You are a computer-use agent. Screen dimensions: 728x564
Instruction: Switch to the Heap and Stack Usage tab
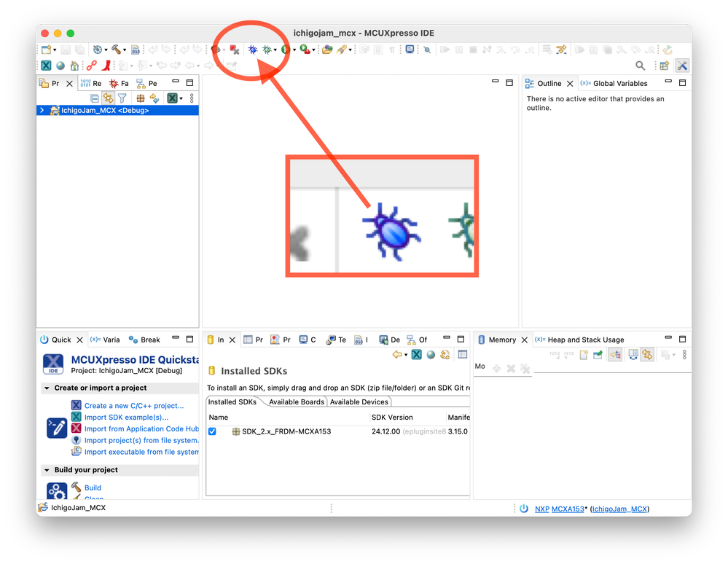pyautogui.click(x=579, y=340)
